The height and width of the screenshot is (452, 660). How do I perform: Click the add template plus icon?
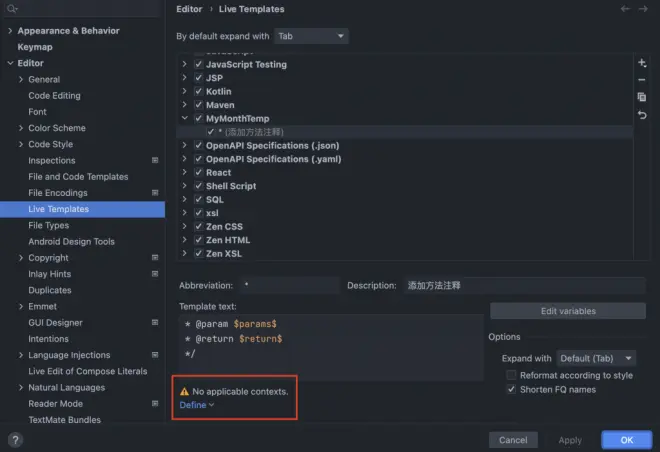click(x=642, y=63)
